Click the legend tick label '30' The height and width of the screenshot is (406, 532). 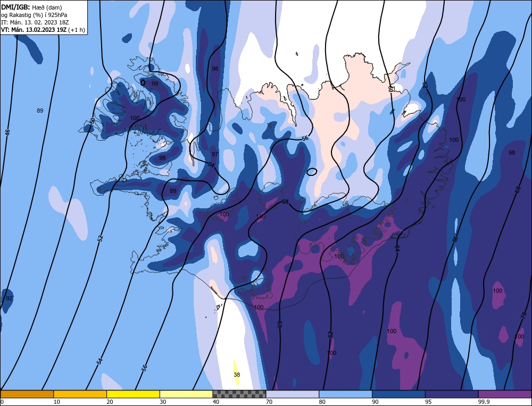163,402
